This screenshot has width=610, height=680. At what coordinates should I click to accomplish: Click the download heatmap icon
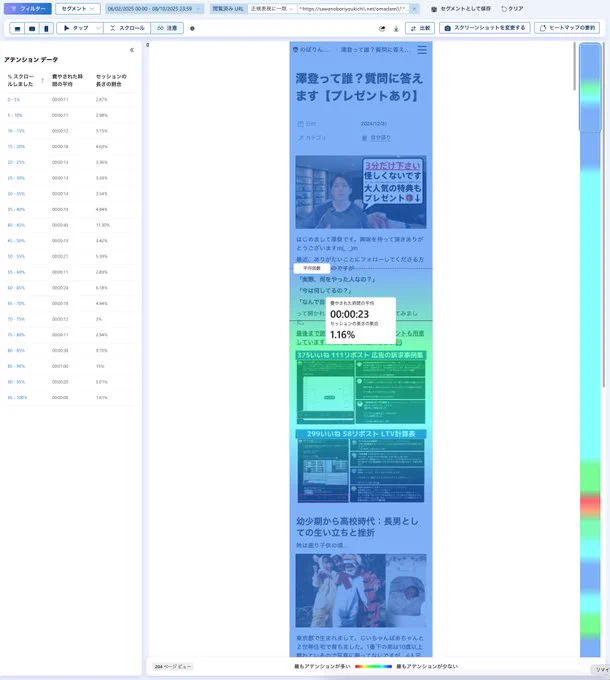pos(396,29)
